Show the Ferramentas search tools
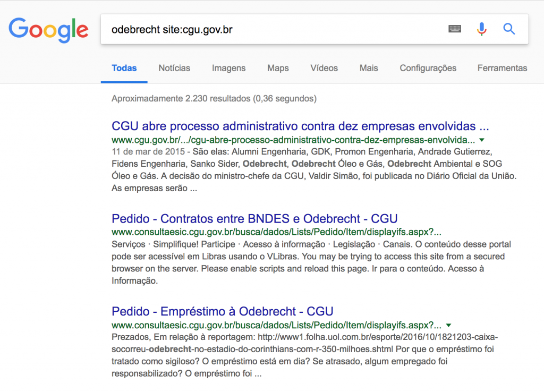The image size is (544, 392). [502, 68]
